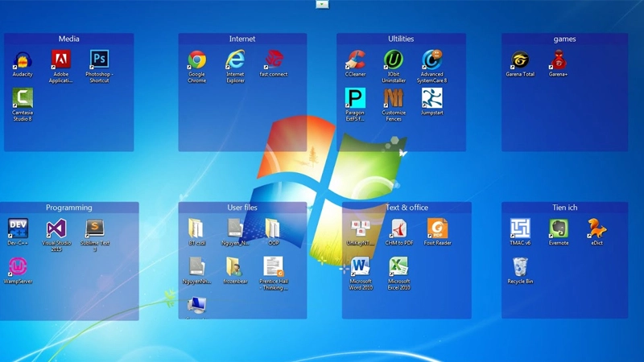This screenshot has width=644, height=362.
Task: Open the OOP folder
Action: [x=274, y=228]
